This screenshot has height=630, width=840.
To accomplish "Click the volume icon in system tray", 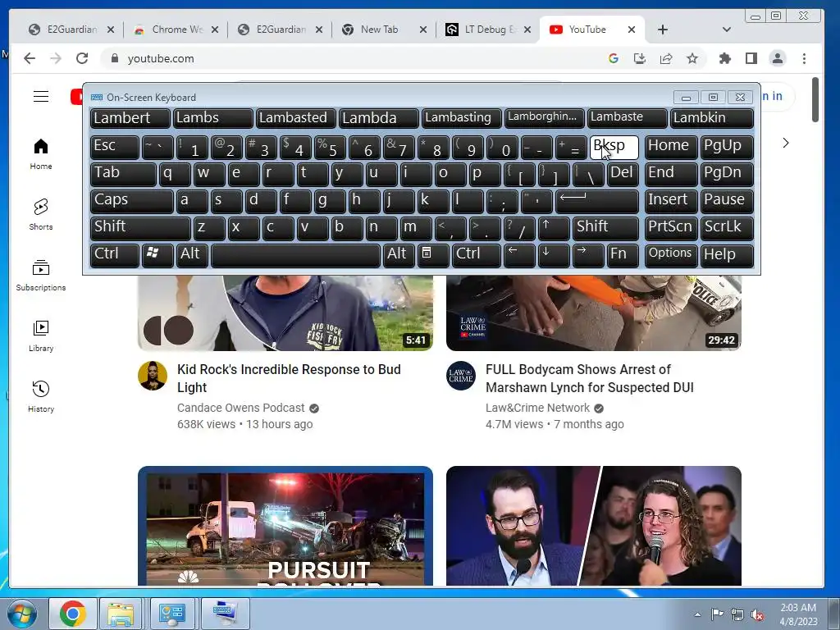I will click(x=757, y=615).
